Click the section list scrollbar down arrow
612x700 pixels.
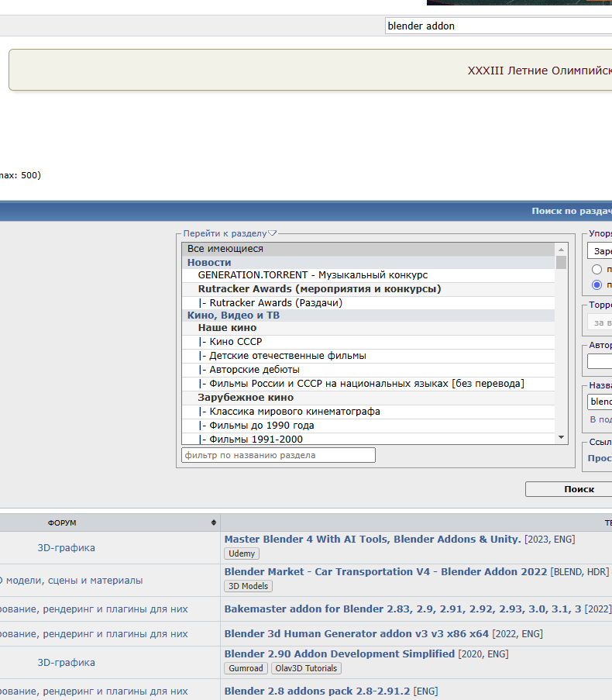(561, 437)
